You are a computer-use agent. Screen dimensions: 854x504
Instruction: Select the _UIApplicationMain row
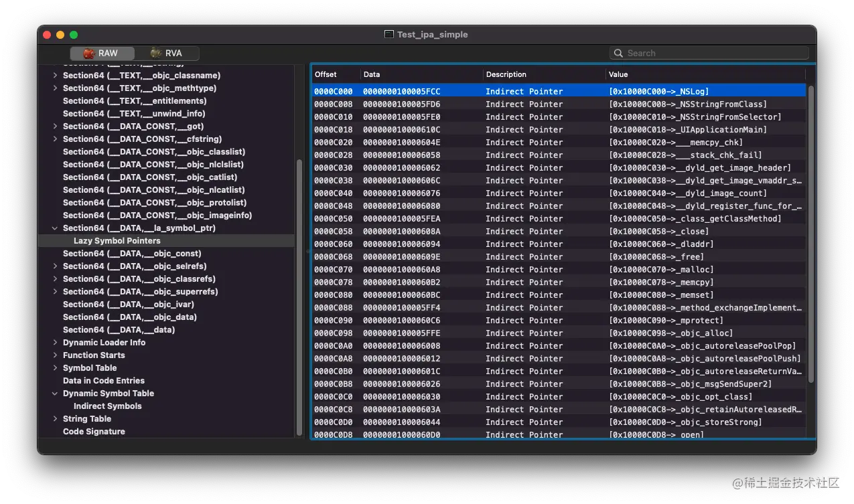[x=559, y=130]
